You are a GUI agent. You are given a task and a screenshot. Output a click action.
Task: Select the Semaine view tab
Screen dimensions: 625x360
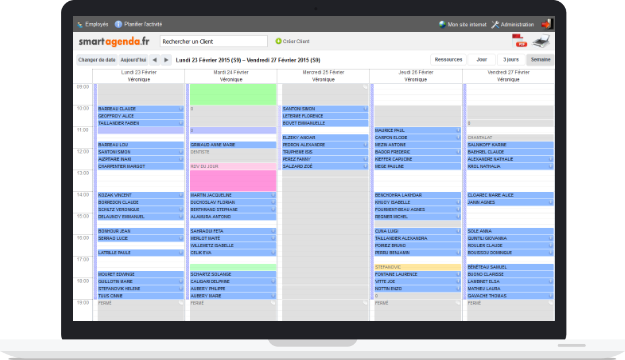[x=540, y=60]
